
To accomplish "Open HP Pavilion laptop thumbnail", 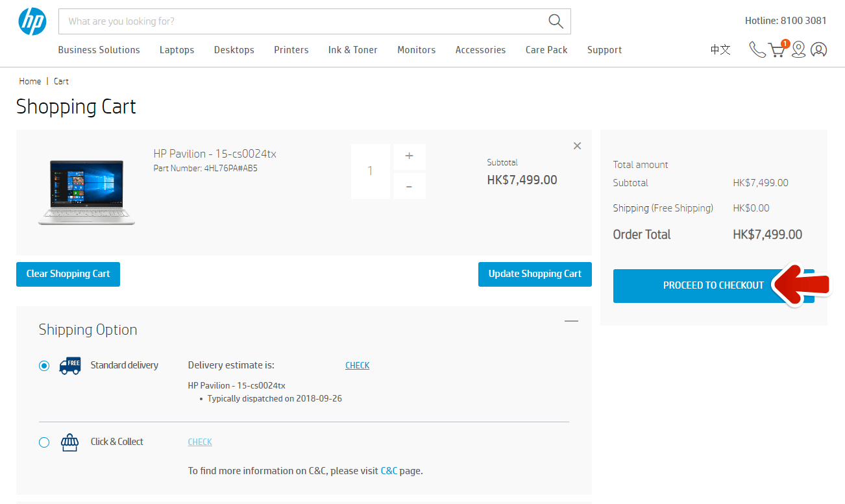I will click(x=87, y=193).
